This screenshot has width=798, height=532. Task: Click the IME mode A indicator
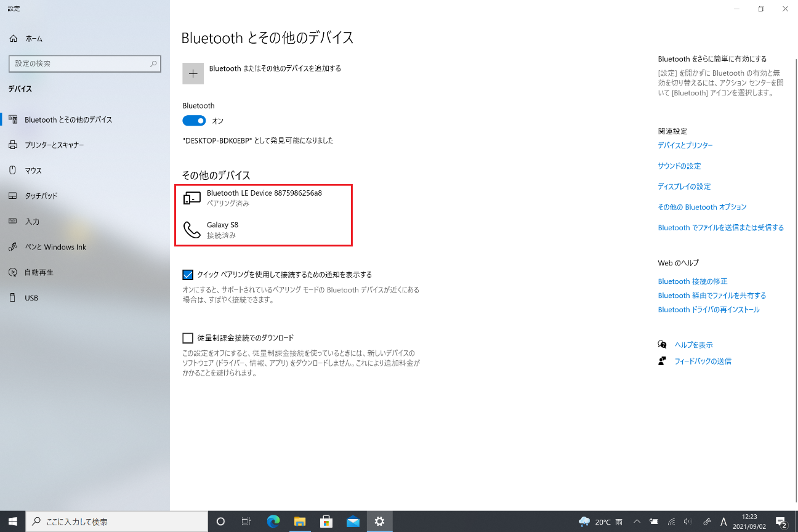(x=723, y=522)
